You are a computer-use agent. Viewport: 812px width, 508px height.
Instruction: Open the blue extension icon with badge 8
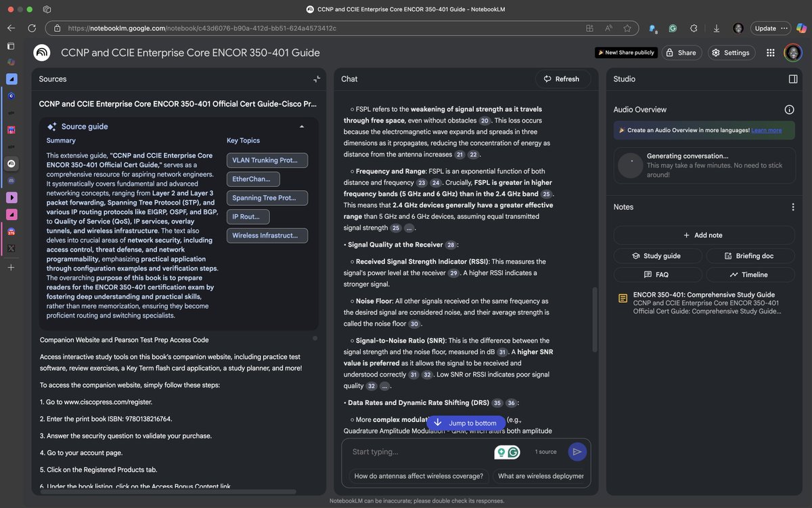(x=652, y=28)
